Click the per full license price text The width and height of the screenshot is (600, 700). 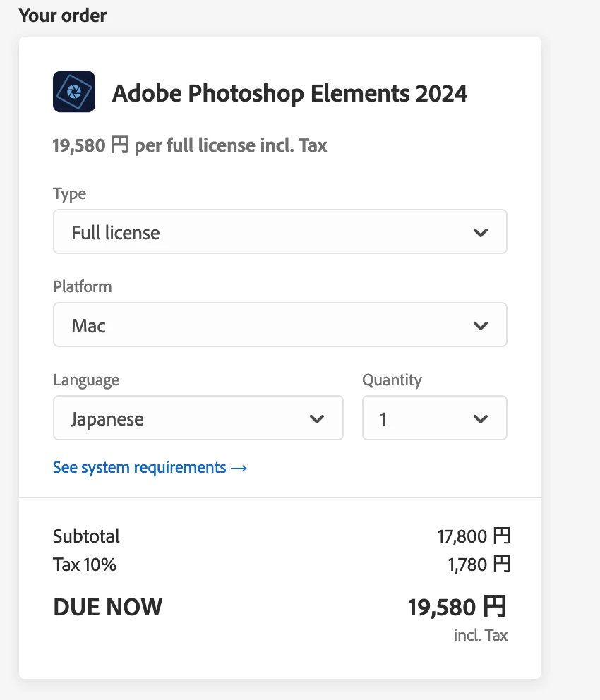click(190, 146)
